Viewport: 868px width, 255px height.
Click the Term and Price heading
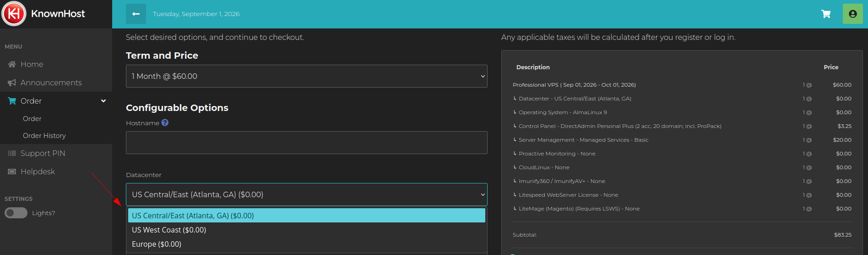pos(162,55)
